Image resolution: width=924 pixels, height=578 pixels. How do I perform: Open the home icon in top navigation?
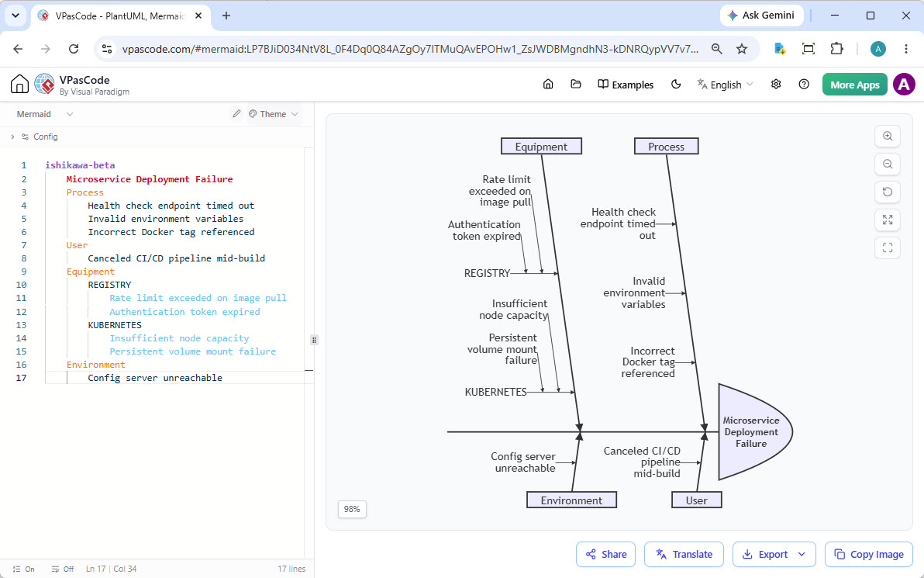click(548, 85)
